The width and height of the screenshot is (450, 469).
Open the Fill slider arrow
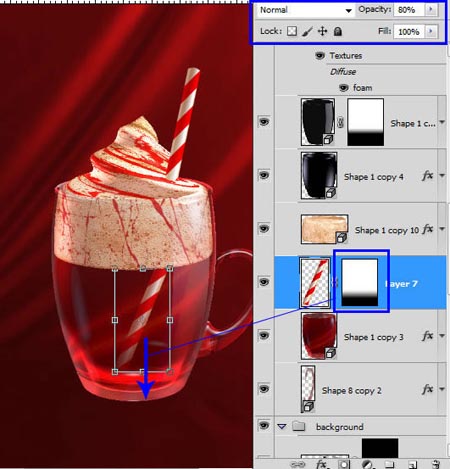[x=431, y=31]
